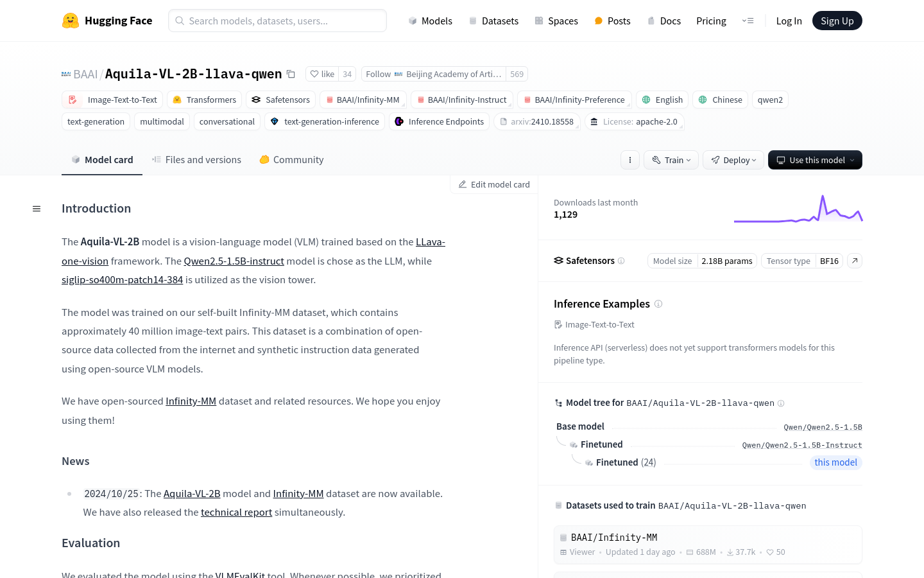This screenshot has height=578, width=924.
Task: Click the Sign Up button
Action: (x=837, y=21)
